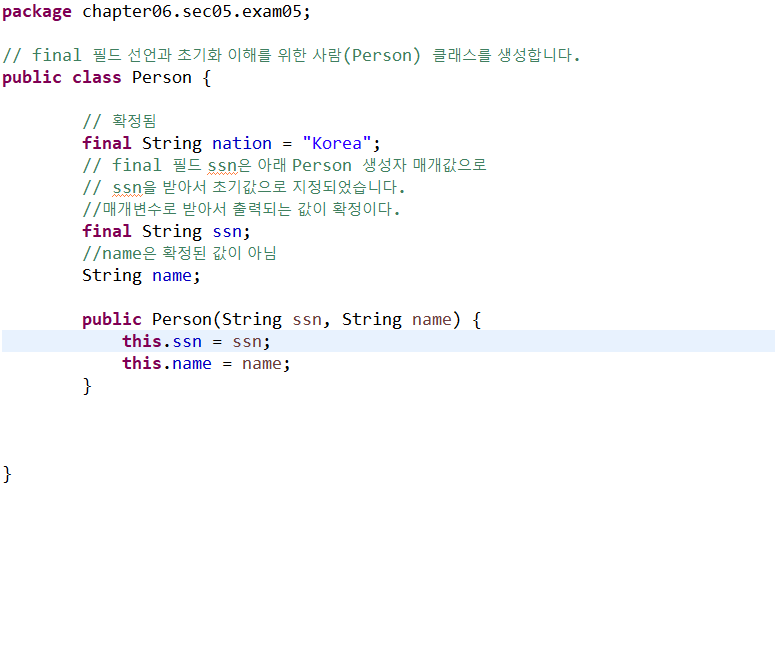Click the 'package' keyword on the first line
Viewport: 775px width, 645px height.
click(x=37, y=12)
